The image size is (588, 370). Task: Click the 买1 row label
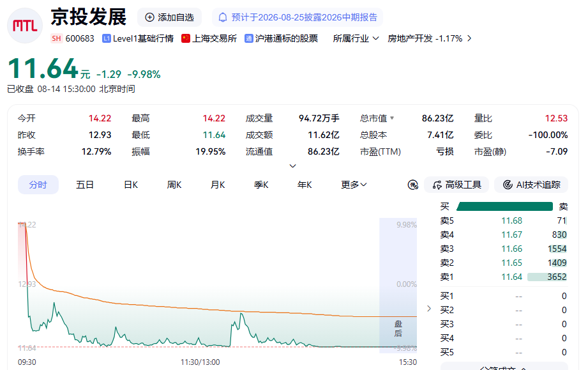click(x=447, y=296)
